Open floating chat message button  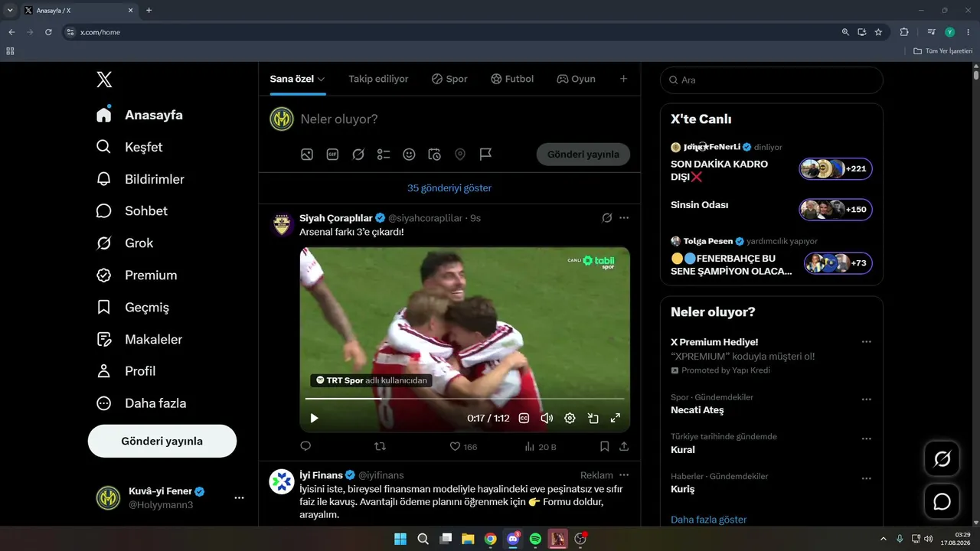[x=942, y=502]
